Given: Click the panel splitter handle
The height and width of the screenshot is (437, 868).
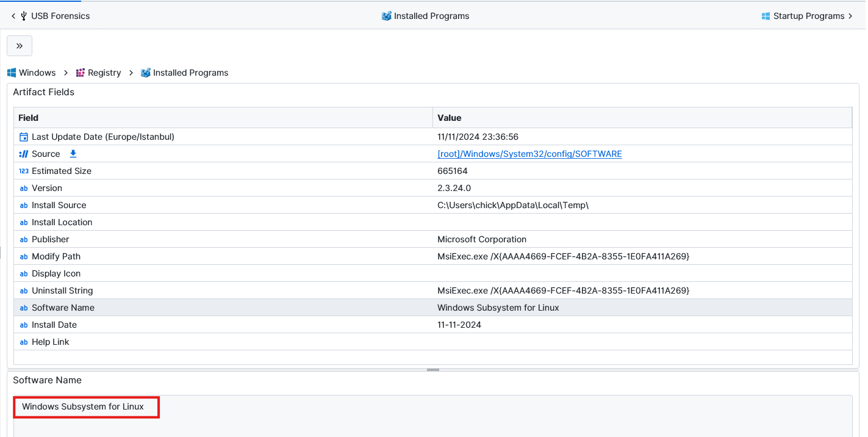Looking at the screenshot, I should pos(433,370).
